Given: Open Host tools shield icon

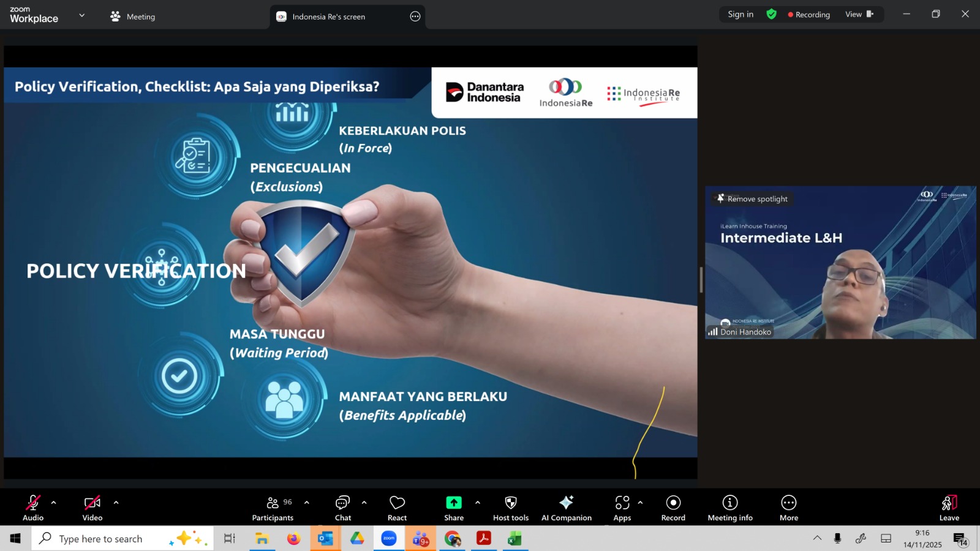Looking at the screenshot, I should click(x=510, y=508).
